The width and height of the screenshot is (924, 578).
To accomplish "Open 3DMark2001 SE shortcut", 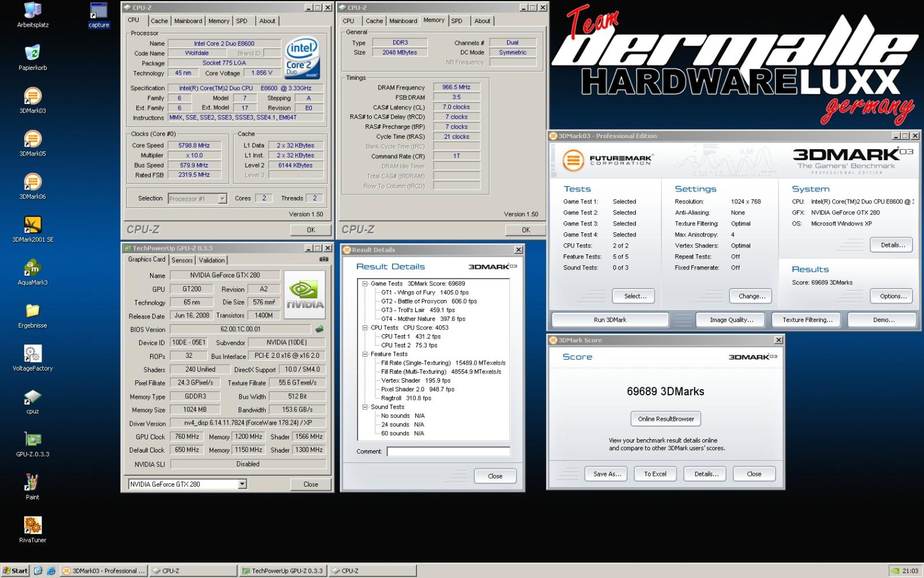I will [33, 229].
